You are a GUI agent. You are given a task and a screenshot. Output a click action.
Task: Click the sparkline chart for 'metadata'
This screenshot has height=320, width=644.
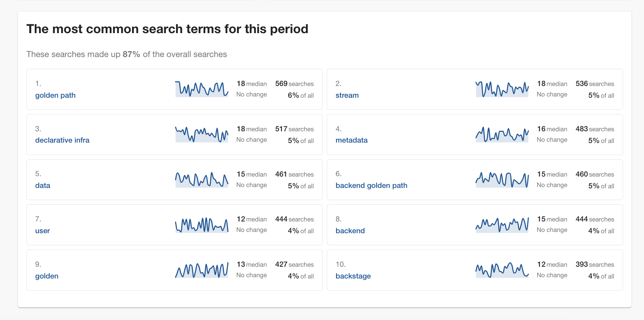coord(502,134)
